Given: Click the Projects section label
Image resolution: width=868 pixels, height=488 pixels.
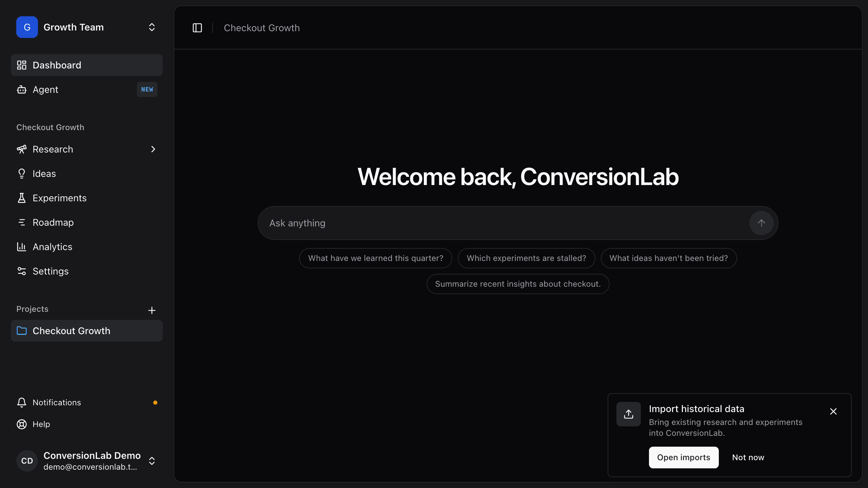Looking at the screenshot, I should [32, 309].
